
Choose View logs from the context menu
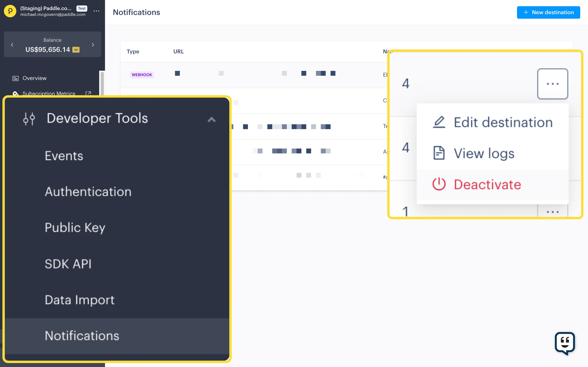[x=484, y=153]
